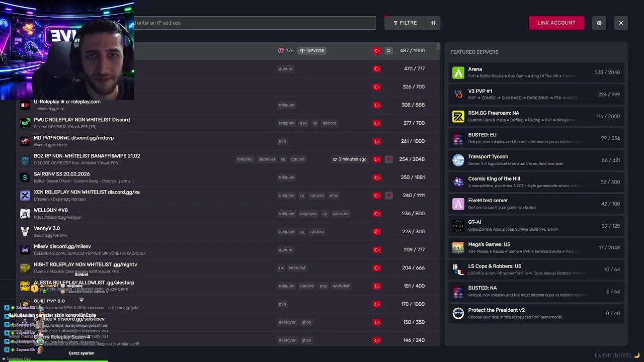
Task: Click the Arena featured server icon
Action: coord(458,72)
